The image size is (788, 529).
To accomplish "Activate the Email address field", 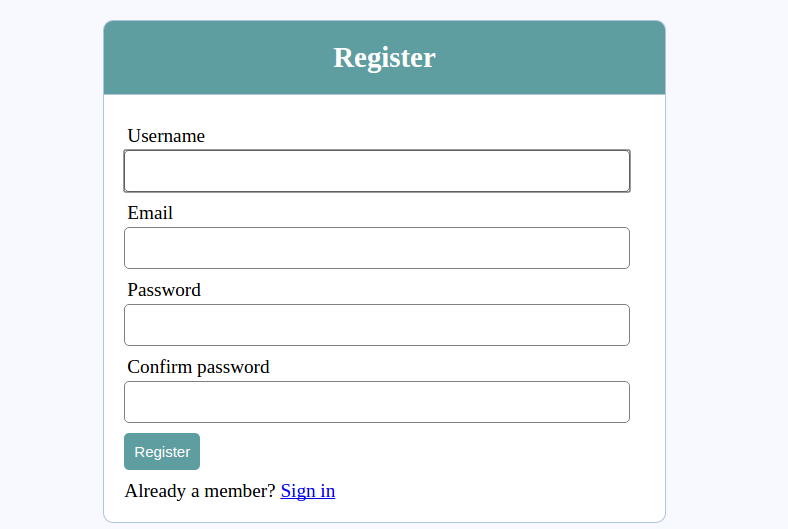I will point(376,248).
